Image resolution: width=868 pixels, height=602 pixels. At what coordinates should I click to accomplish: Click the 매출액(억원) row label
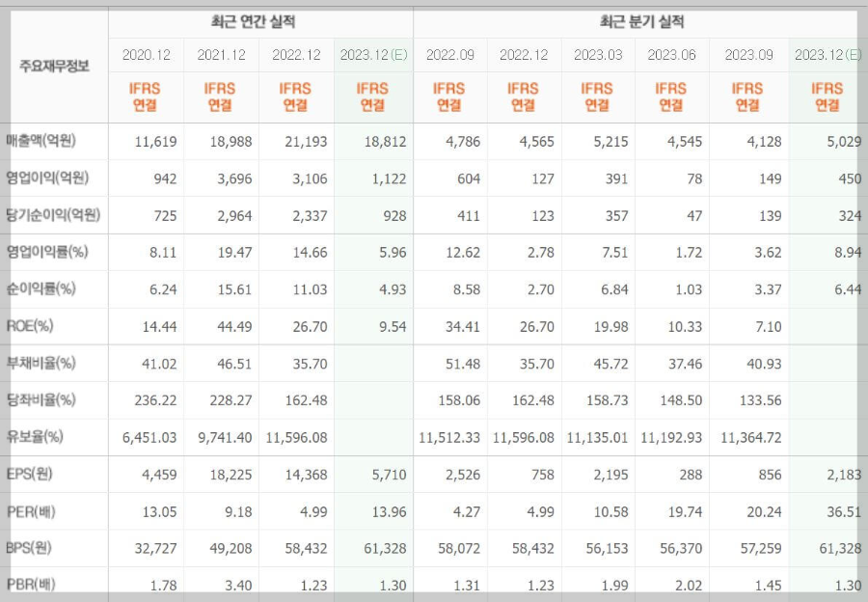tap(41, 141)
